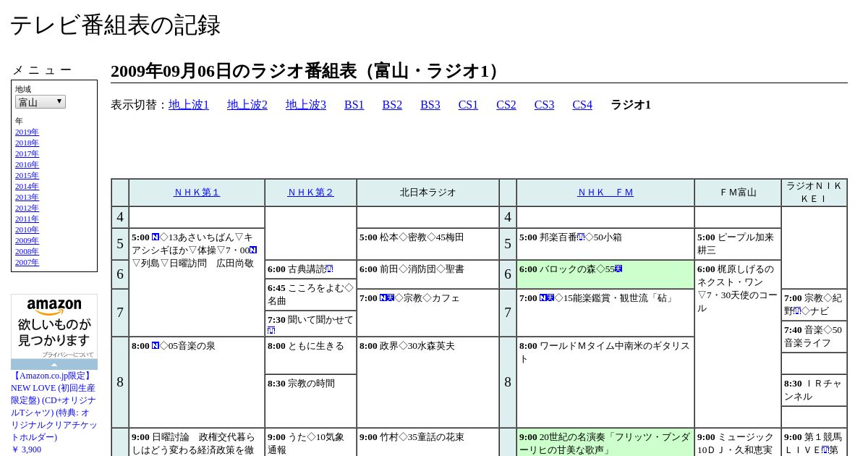Select the 2008年 year link
The height and width of the screenshot is (456, 868).
click(27, 251)
